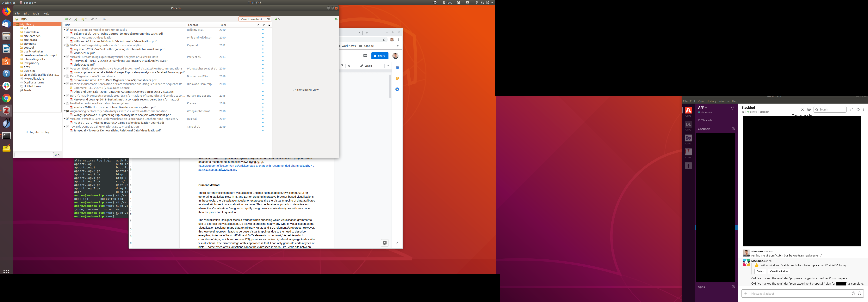Open Zotero advanced search magnifier icon

104,19
